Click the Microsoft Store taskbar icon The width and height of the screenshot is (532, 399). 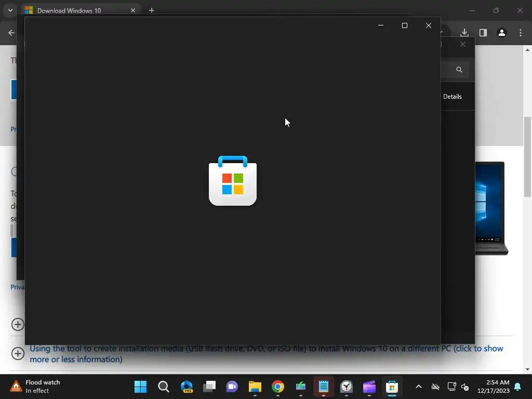[x=392, y=387]
